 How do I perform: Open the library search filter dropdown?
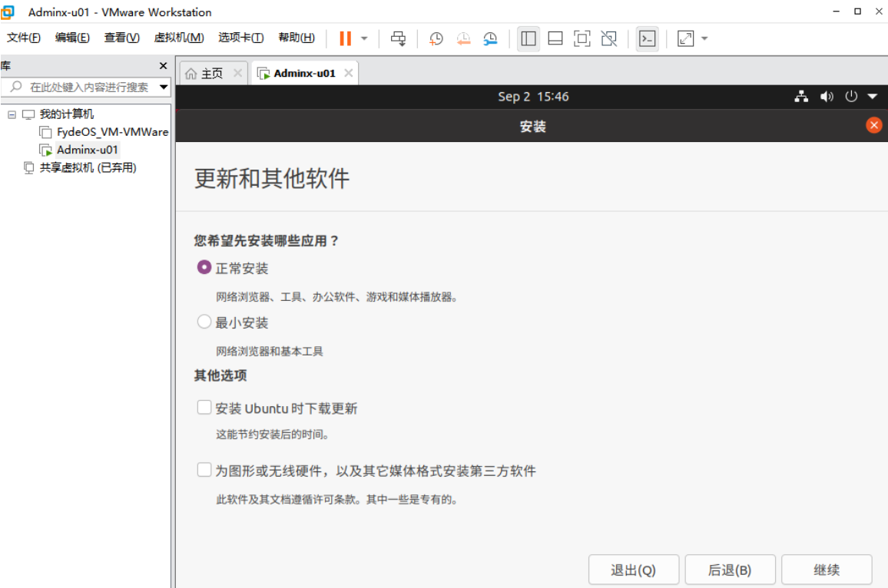pyautogui.click(x=164, y=88)
